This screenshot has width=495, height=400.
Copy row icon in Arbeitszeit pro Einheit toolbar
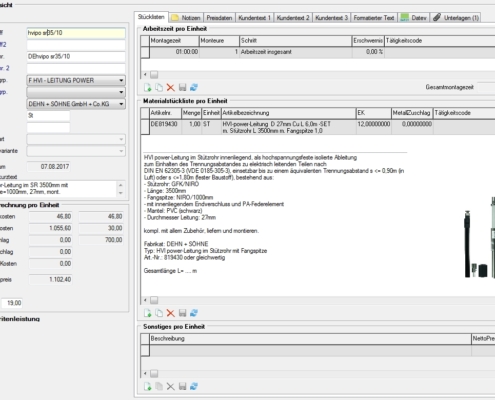click(159, 88)
